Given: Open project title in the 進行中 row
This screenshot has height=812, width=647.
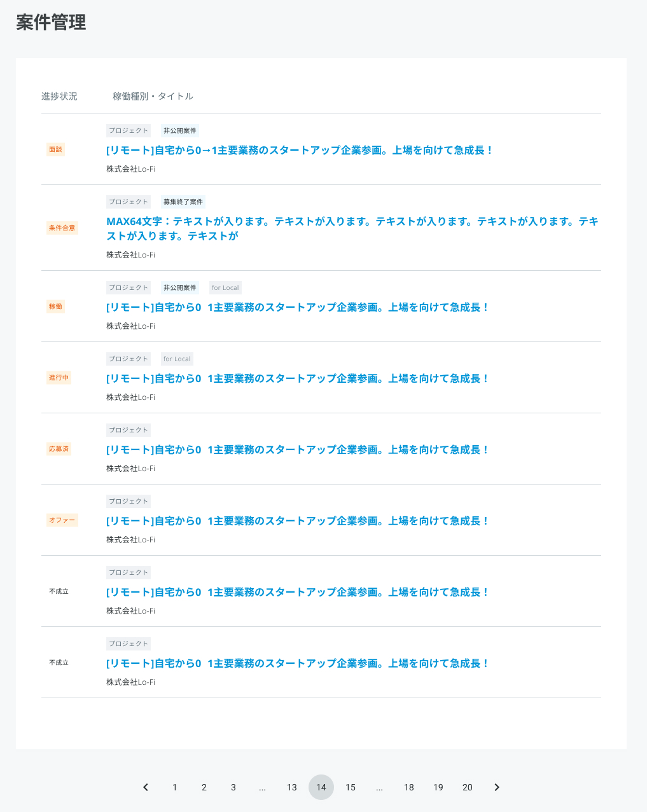Looking at the screenshot, I should [x=298, y=378].
